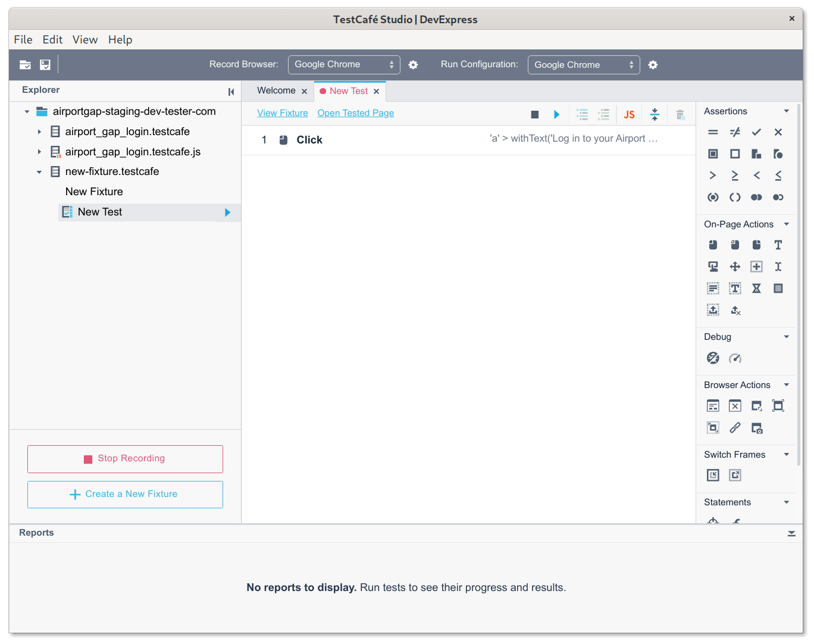814x644 pixels.
Task: Add the link chain browser action
Action: (x=735, y=427)
